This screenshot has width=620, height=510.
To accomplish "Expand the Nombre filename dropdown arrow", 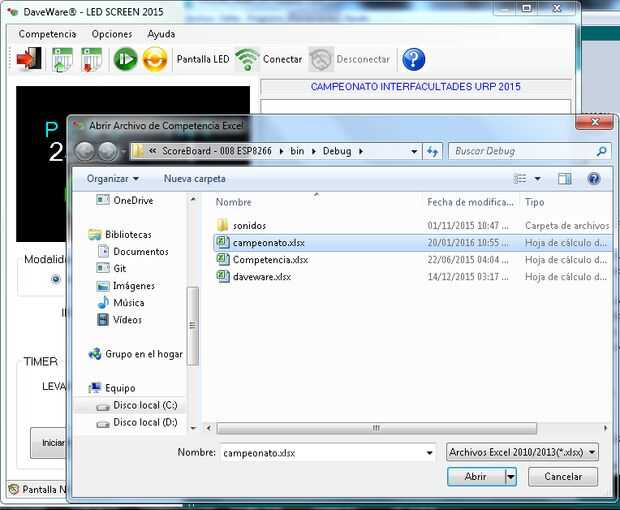I will pos(430,453).
